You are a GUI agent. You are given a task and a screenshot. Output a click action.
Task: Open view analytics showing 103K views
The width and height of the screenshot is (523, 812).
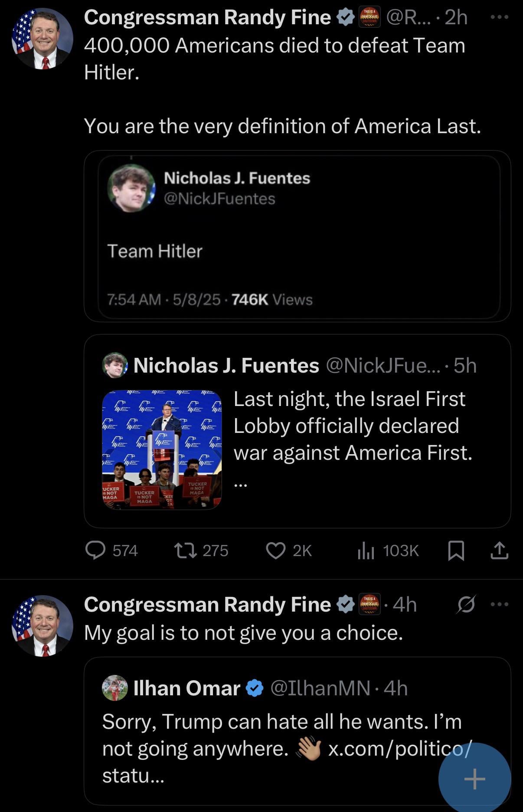pos(366,551)
